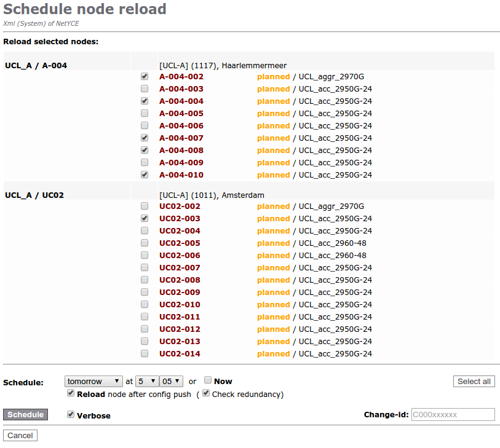The image size is (500, 448).
Task: Click the Cancel button
Action: point(20,436)
